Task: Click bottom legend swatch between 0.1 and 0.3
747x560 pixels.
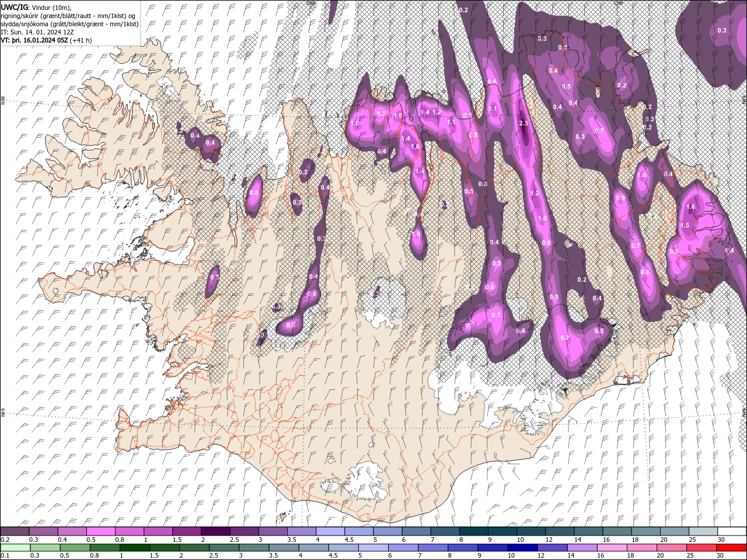Action: pyautogui.click(x=15, y=548)
